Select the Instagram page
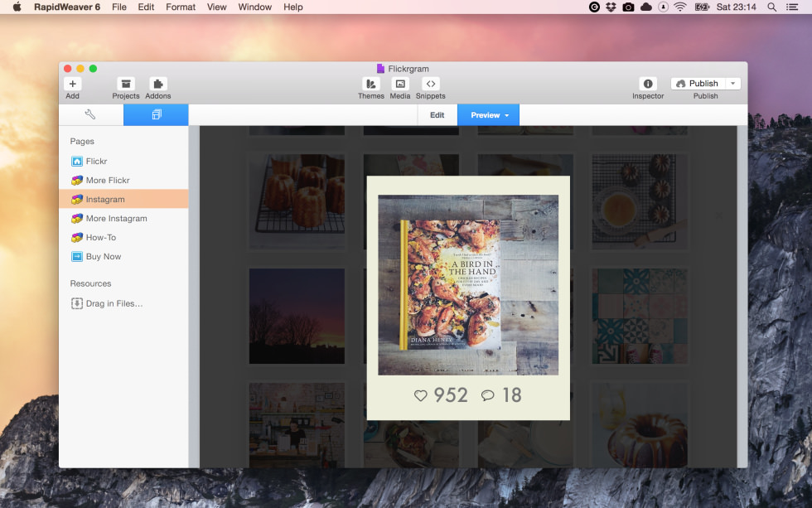 click(x=123, y=200)
